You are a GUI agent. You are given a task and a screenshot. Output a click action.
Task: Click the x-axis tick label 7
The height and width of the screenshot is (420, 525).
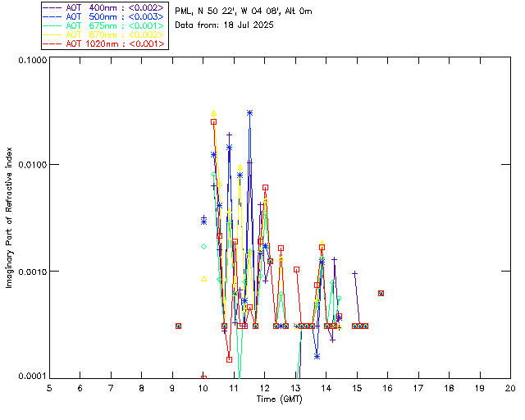[111, 388]
